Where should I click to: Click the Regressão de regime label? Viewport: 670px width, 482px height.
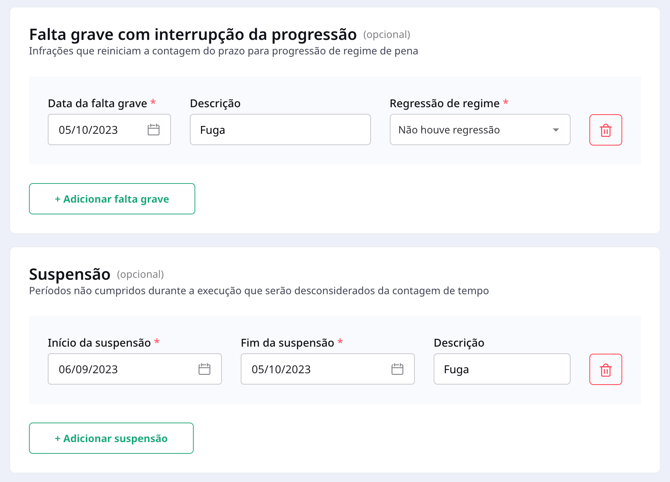tap(444, 103)
